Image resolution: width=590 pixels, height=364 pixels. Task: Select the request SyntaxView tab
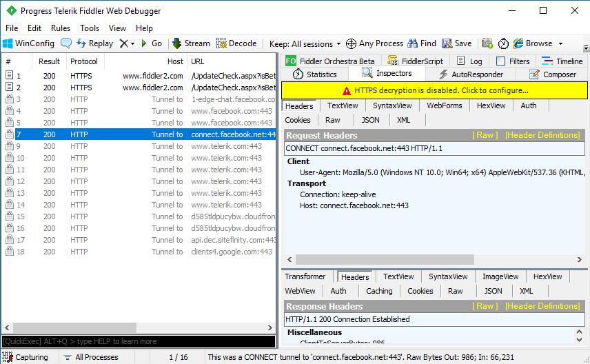tap(392, 105)
